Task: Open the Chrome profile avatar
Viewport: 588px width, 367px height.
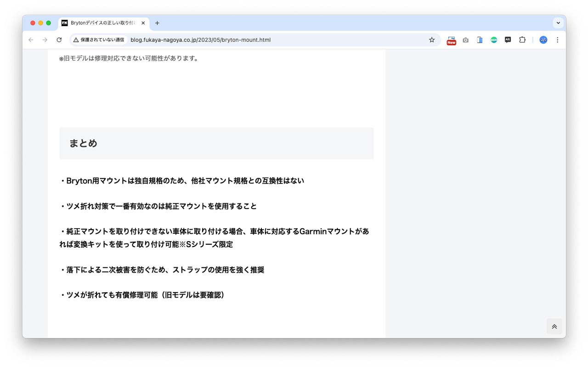Action: coord(543,40)
